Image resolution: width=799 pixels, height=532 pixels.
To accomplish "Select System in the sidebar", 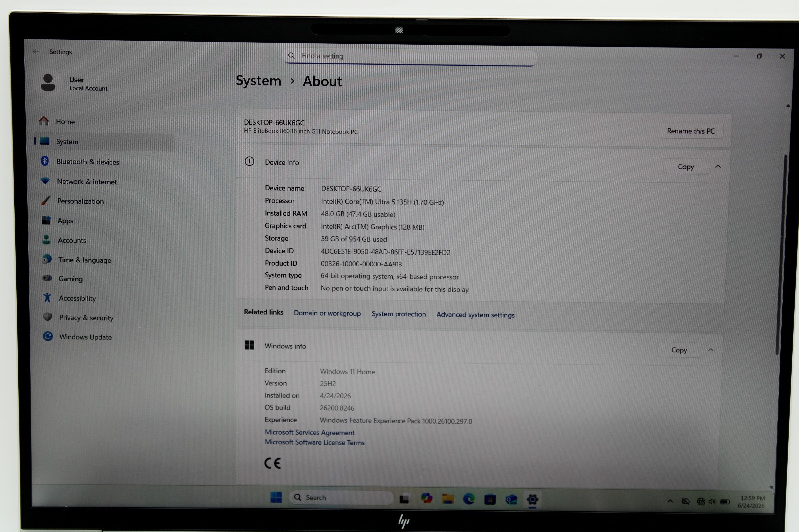I will click(x=67, y=142).
